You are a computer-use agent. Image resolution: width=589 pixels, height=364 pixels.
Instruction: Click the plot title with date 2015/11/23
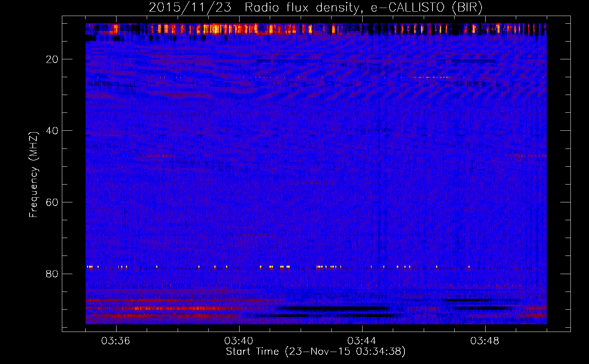pos(316,8)
